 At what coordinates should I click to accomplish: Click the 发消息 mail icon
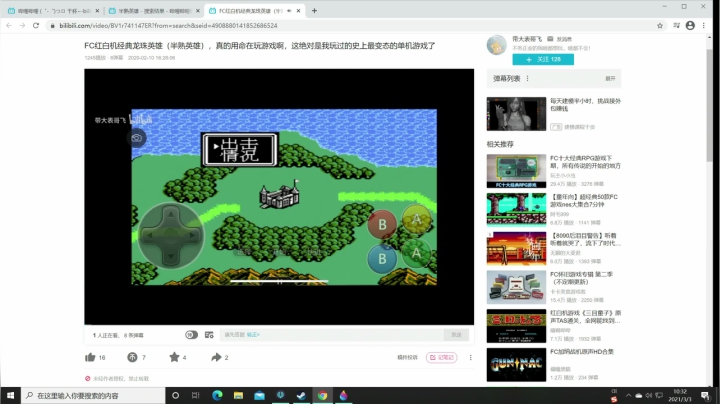(550, 39)
